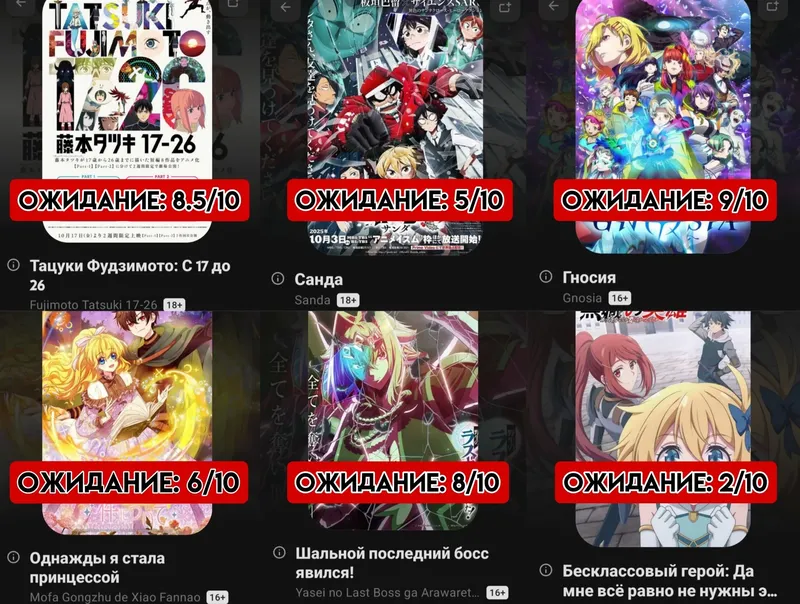Open title link Санда

click(x=318, y=280)
